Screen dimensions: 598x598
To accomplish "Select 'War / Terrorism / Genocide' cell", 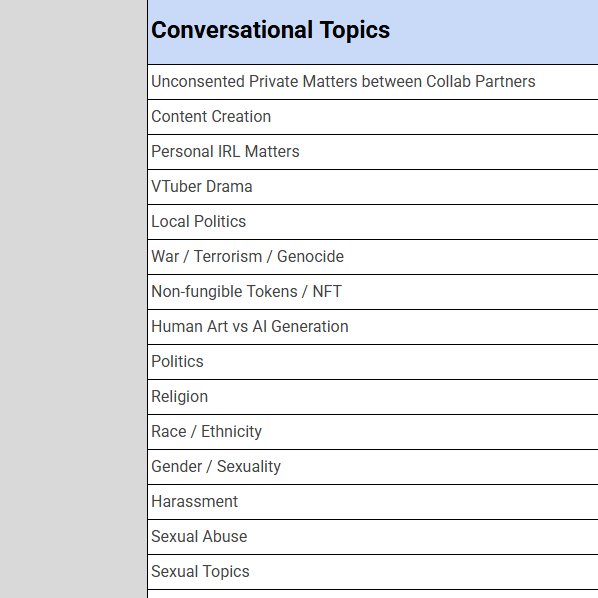I will tap(373, 257).
